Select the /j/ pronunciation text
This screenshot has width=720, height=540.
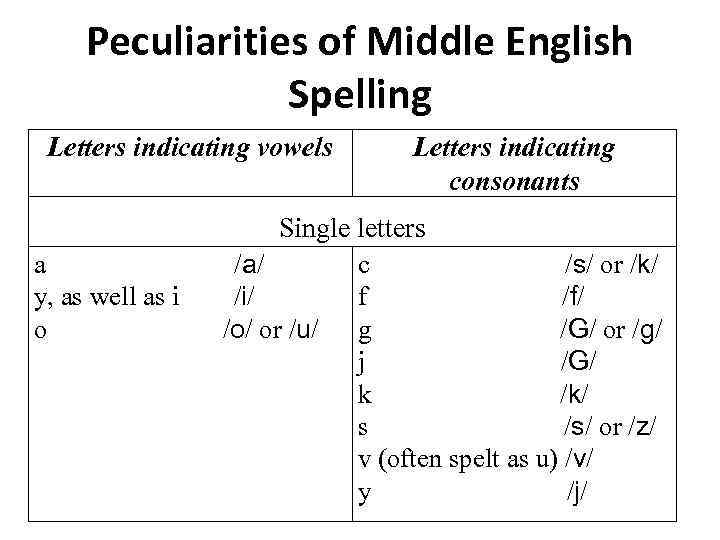(x=577, y=492)
